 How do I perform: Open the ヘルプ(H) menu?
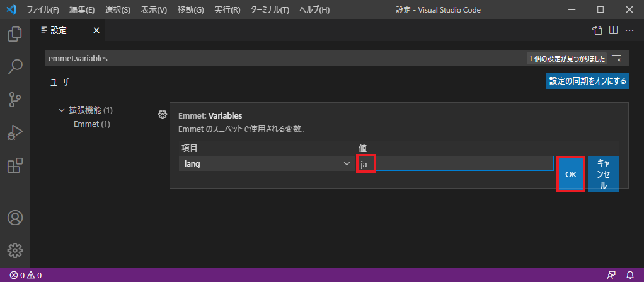pyautogui.click(x=314, y=9)
